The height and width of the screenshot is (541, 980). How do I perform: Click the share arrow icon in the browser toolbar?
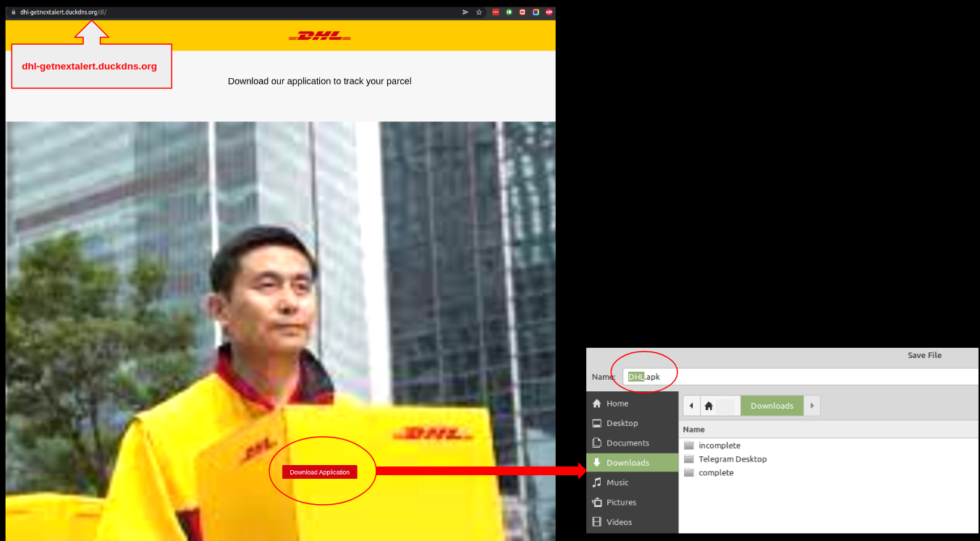(x=465, y=12)
